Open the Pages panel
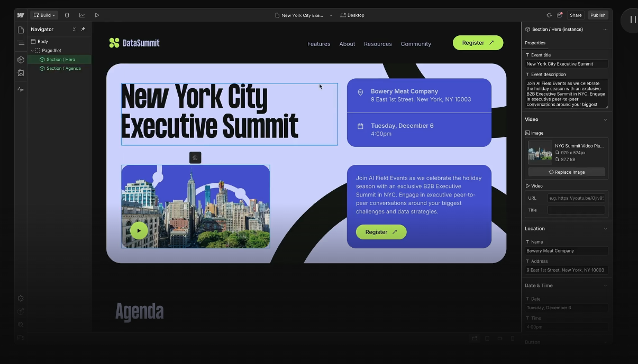Image resolution: width=638 pixels, height=364 pixels. point(21,31)
